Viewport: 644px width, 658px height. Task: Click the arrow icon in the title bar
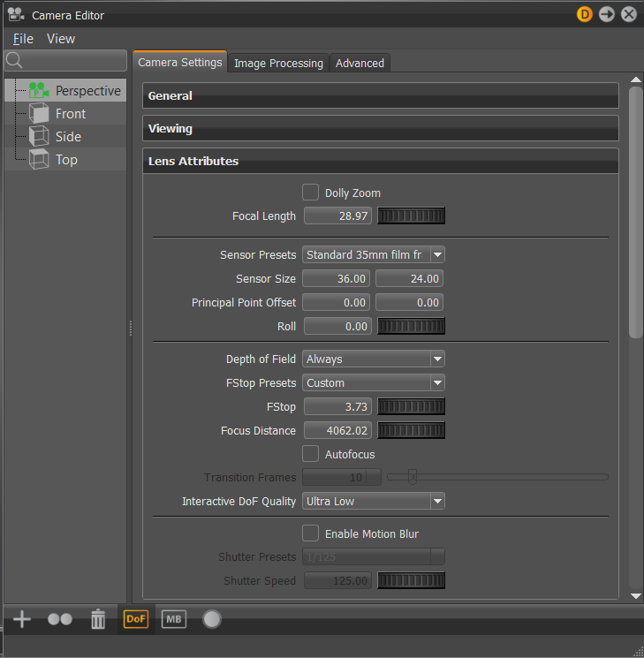pos(606,15)
